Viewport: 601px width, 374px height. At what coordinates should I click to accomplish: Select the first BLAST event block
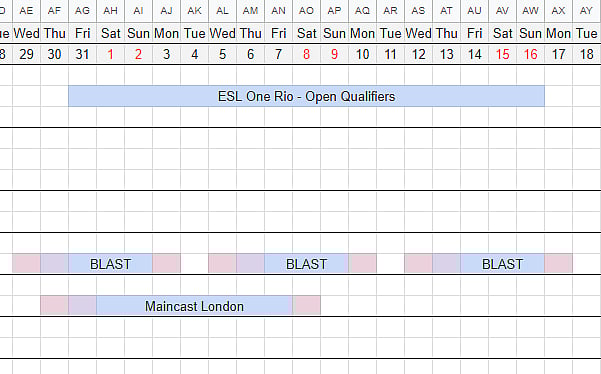click(x=110, y=264)
